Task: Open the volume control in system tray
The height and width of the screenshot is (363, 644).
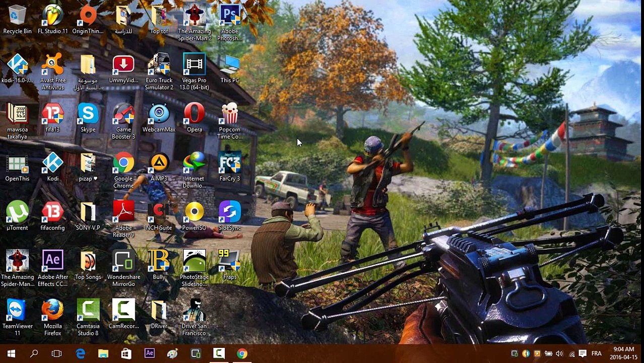Action: point(559,354)
